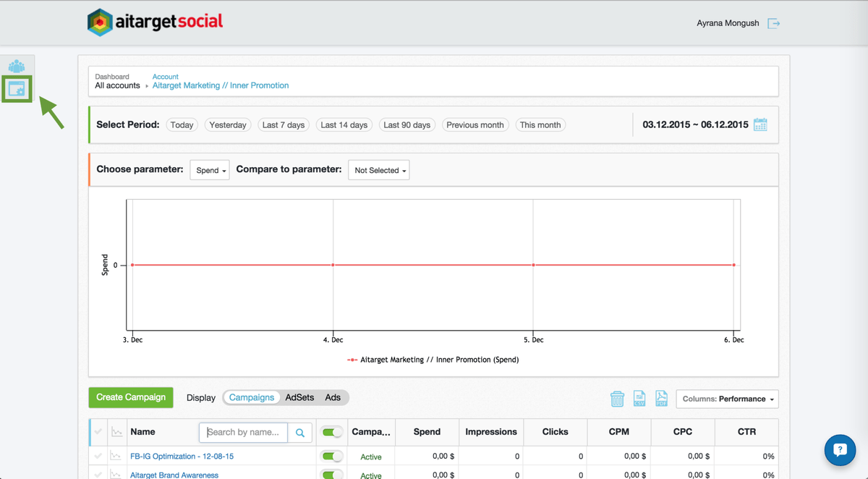Export the table as PDF
868x479 pixels.
pyautogui.click(x=661, y=399)
